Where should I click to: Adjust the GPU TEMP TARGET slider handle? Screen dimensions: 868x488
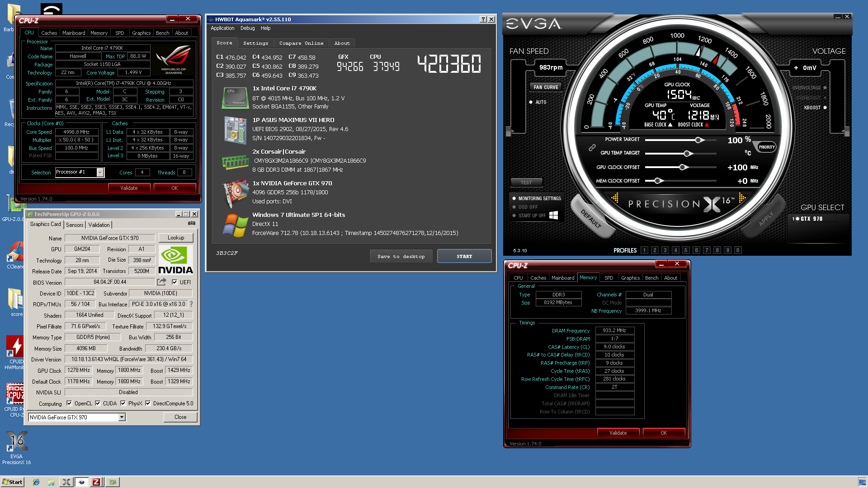688,154
